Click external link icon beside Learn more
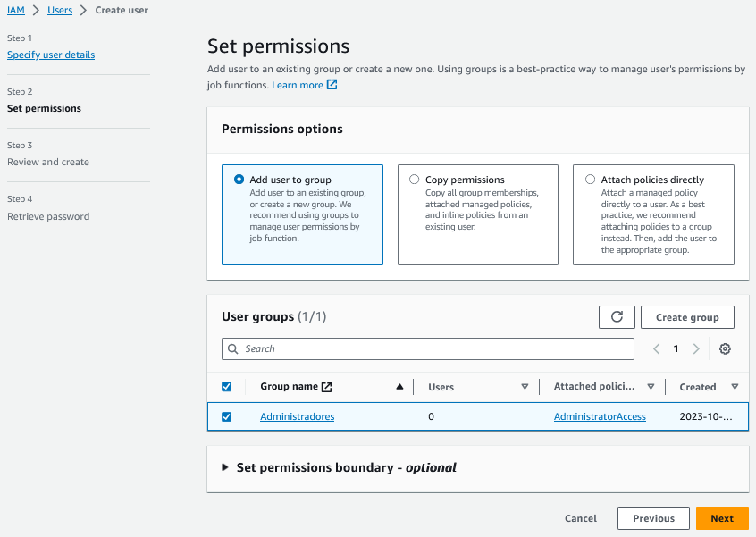The image size is (756, 537). [332, 85]
